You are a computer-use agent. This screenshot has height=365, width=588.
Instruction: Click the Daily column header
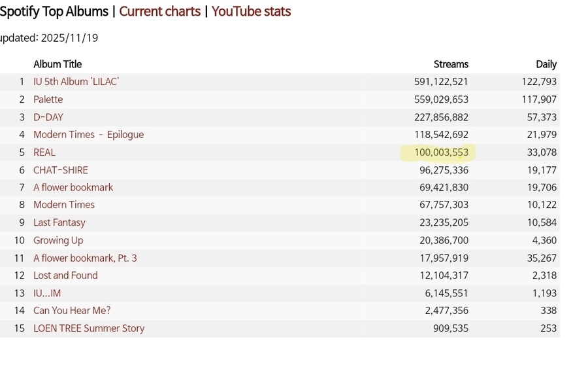click(546, 64)
